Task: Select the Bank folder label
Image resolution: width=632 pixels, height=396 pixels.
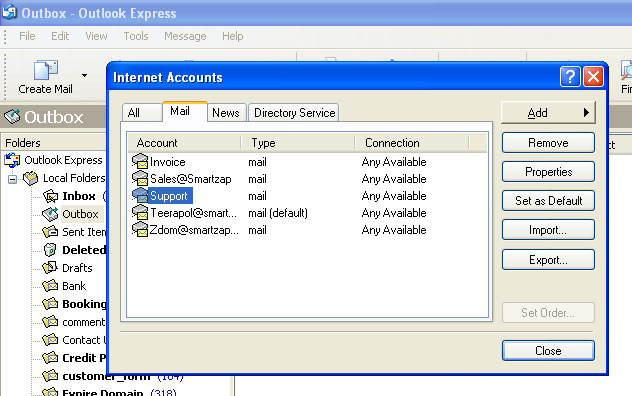Action: (74, 286)
